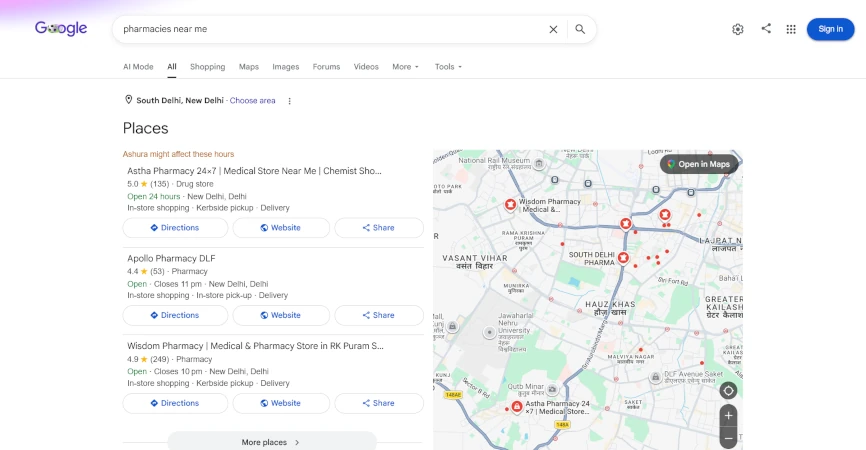Click the Places heading
Image resolution: width=866 pixels, height=450 pixels.
(x=145, y=128)
